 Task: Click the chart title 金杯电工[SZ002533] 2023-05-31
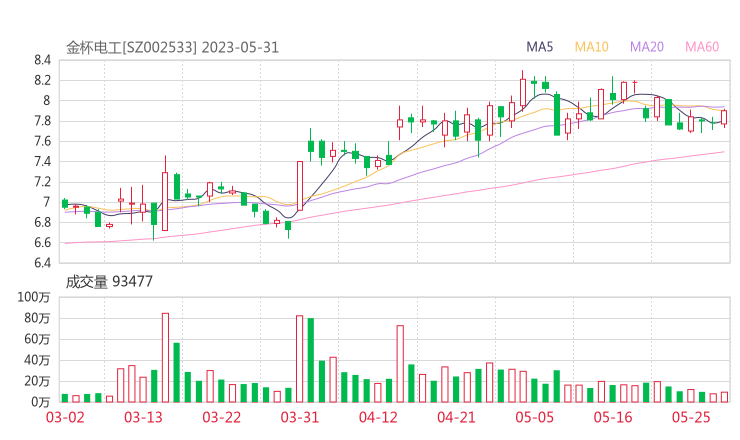click(172, 48)
